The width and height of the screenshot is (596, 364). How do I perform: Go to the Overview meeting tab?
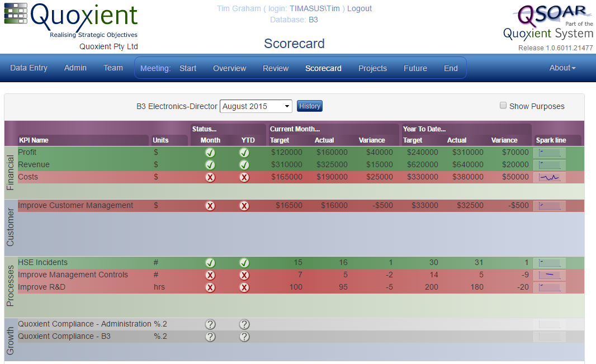(x=229, y=68)
